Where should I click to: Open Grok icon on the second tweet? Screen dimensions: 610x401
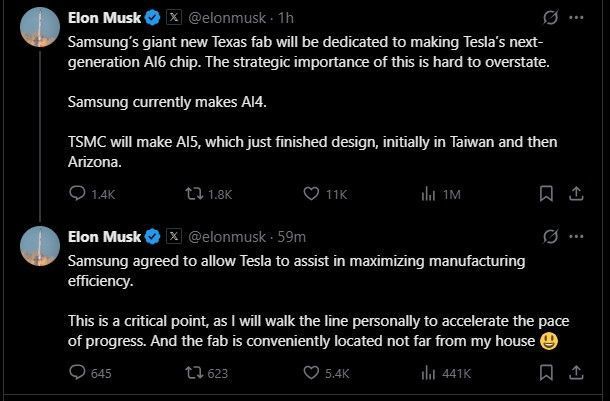[x=547, y=237]
